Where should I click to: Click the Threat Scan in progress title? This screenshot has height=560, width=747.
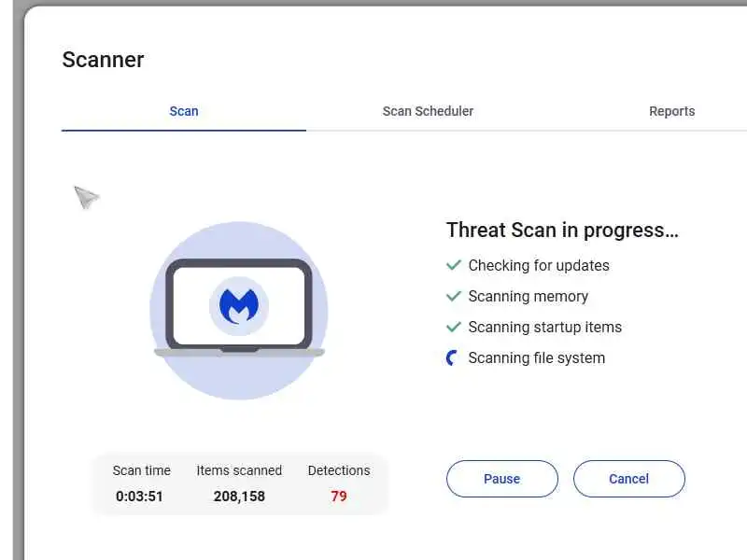point(562,230)
